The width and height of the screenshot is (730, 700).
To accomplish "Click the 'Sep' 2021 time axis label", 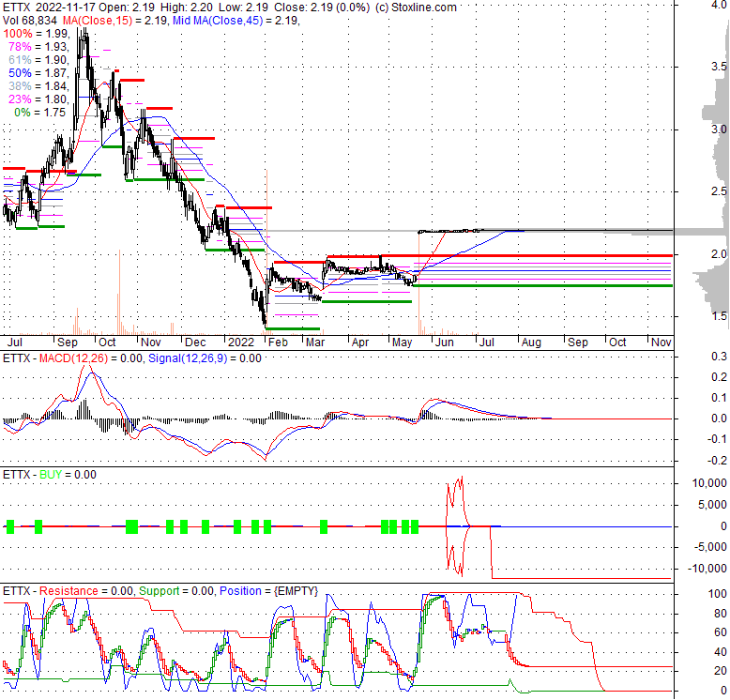I will point(68,342).
